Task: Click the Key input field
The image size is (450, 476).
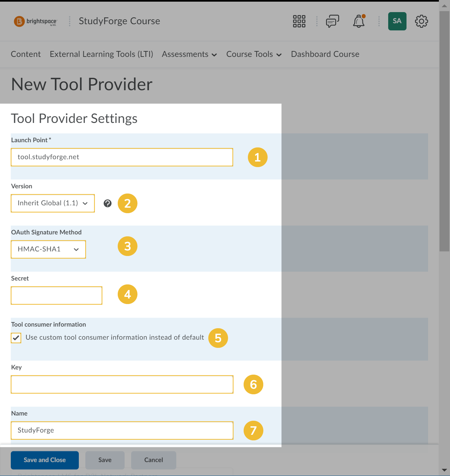Action: click(122, 384)
